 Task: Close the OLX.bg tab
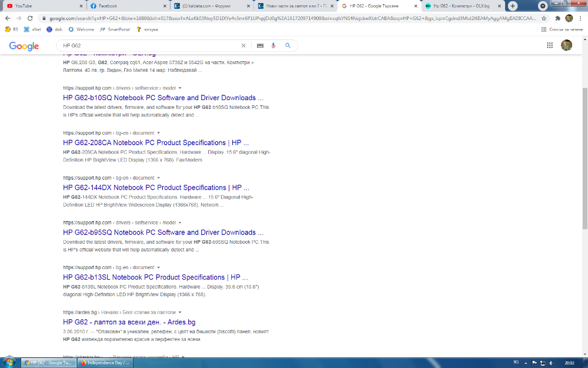tap(499, 6)
